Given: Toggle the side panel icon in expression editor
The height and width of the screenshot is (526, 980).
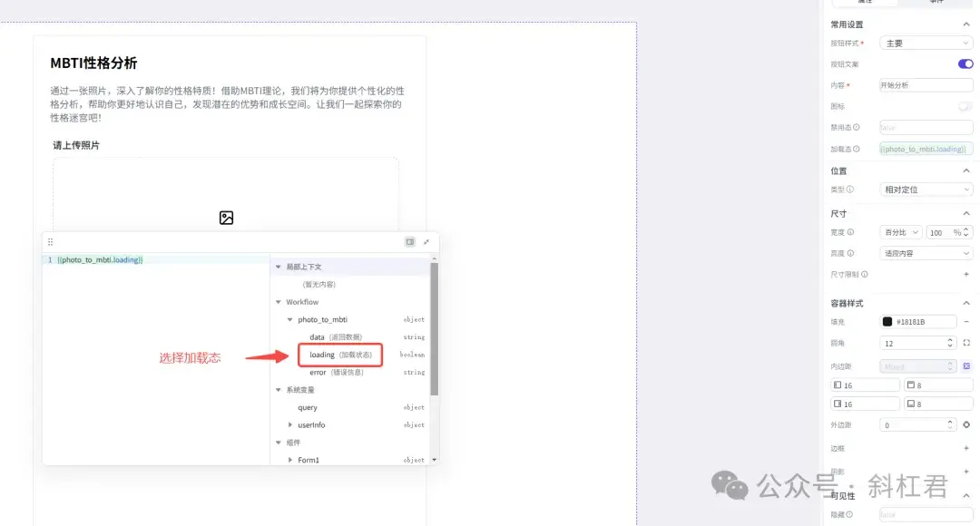Looking at the screenshot, I should [x=410, y=242].
